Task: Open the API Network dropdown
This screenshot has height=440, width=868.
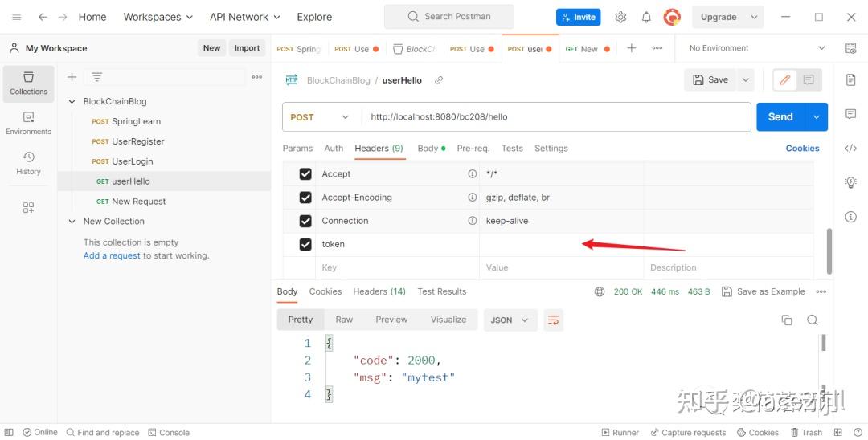Action: coord(244,17)
